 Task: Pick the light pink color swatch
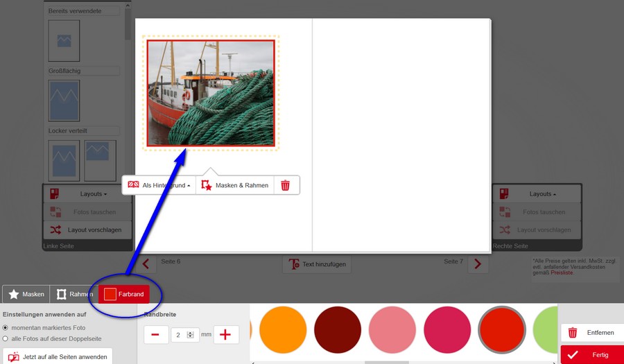tap(392, 329)
